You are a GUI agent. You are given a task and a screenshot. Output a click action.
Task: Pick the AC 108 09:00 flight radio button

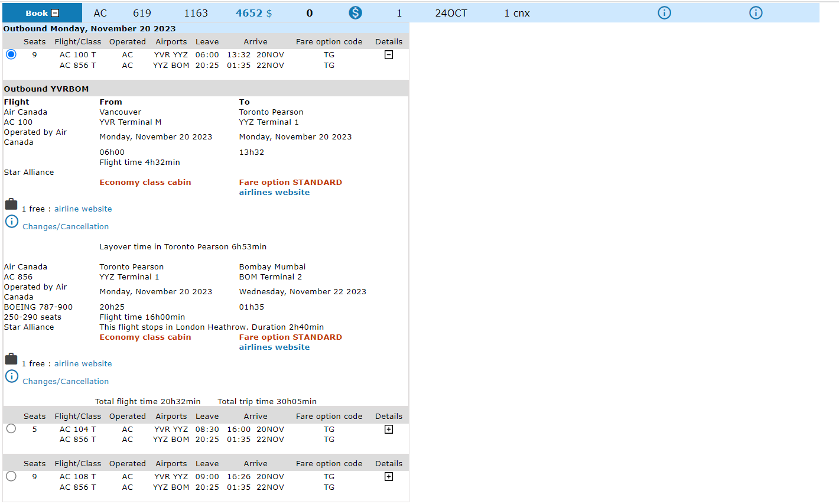coord(11,476)
